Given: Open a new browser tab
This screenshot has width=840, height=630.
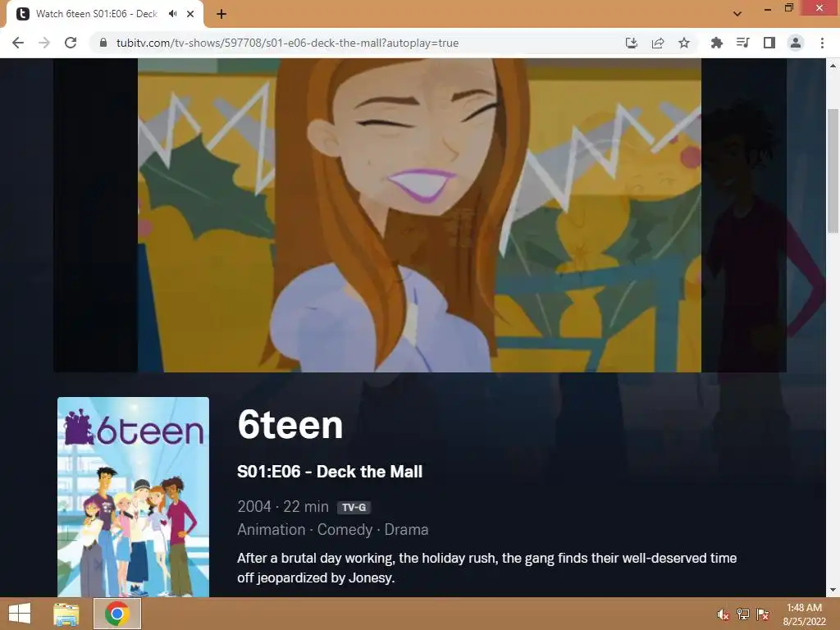Looking at the screenshot, I should click(x=221, y=14).
